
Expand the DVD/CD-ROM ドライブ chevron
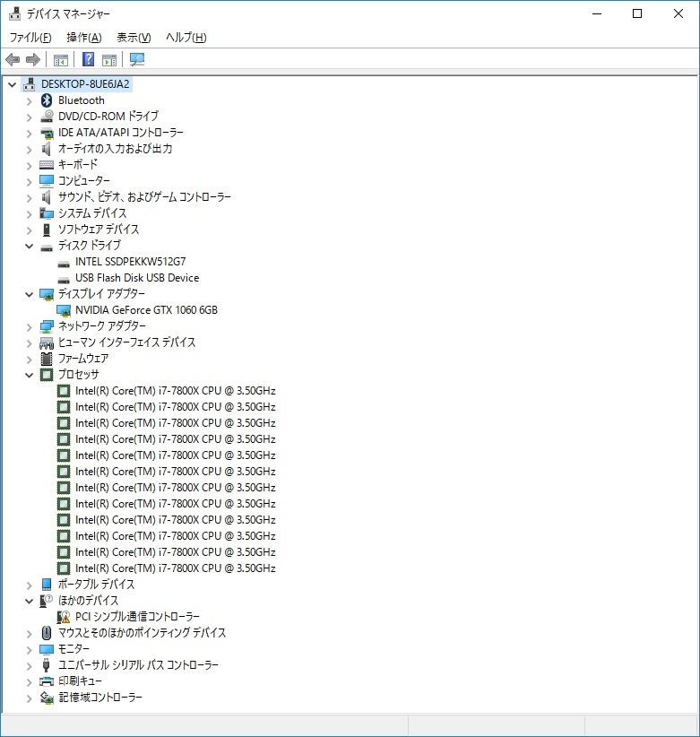[x=29, y=117]
